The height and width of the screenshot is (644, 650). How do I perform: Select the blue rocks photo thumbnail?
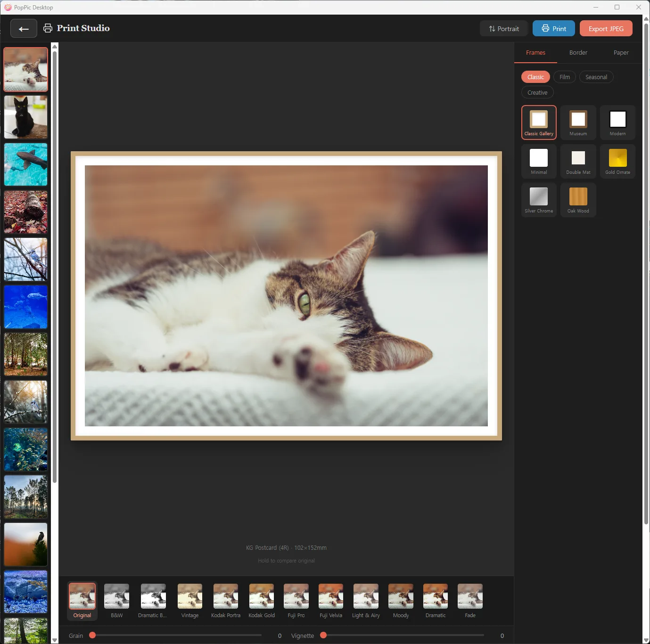click(26, 592)
